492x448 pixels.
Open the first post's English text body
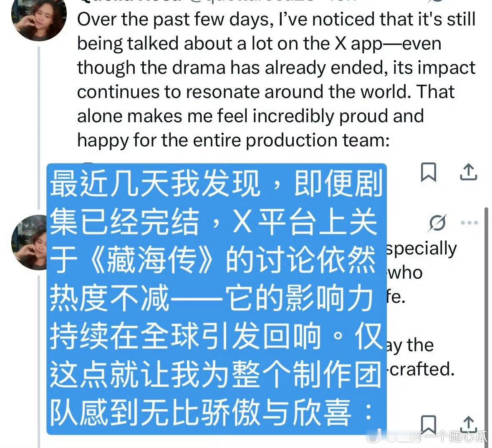point(276,79)
